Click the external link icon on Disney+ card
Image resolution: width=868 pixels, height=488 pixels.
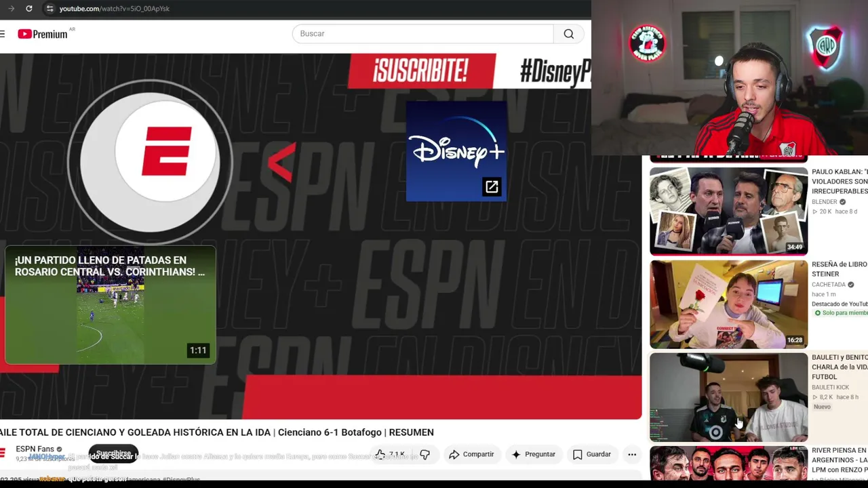click(492, 187)
